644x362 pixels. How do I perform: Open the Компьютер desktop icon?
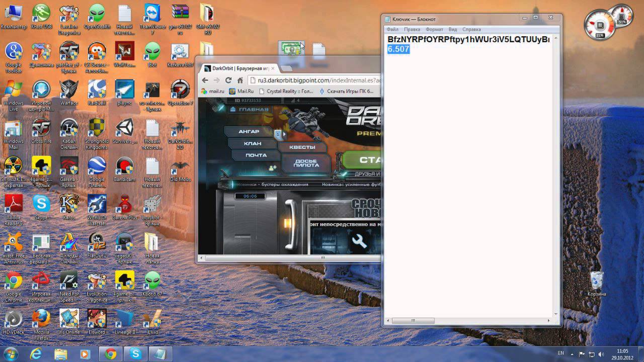pos(14,16)
